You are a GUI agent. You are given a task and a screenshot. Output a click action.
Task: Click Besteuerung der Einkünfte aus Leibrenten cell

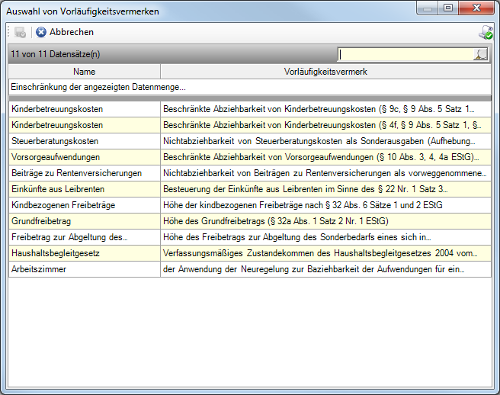[326, 189]
